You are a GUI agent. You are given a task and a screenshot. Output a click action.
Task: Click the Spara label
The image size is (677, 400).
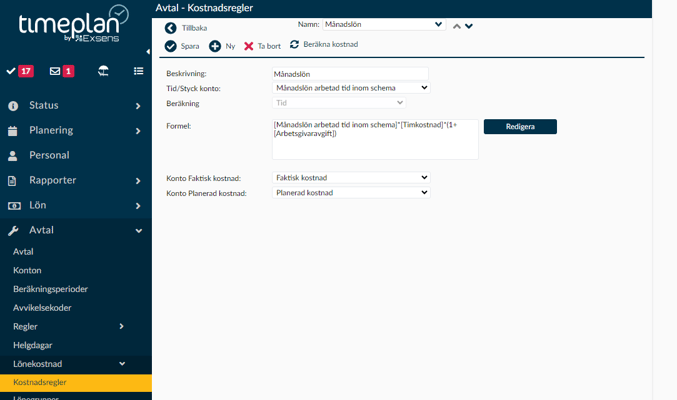pyautogui.click(x=190, y=46)
